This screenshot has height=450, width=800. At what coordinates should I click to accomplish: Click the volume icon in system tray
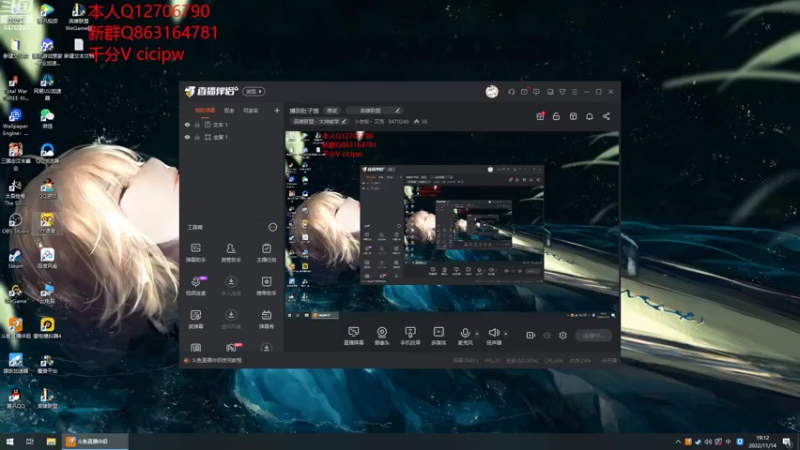coord(708,441)
